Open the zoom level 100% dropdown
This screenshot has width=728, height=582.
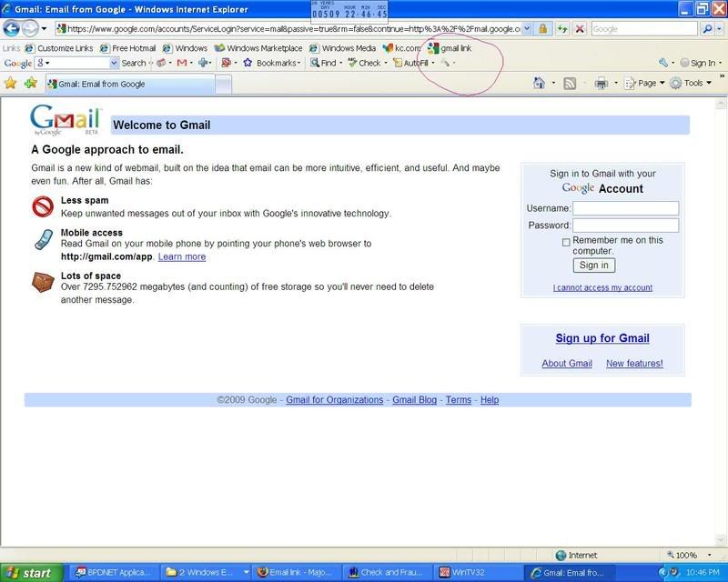pos(691,555)
